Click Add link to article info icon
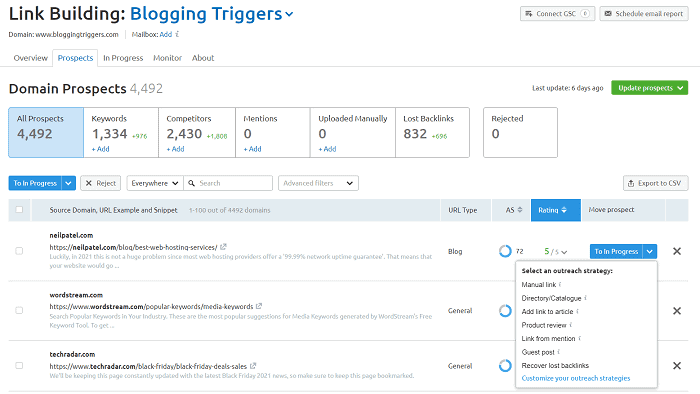The image size is (700, 394). [x=577, y=311]
